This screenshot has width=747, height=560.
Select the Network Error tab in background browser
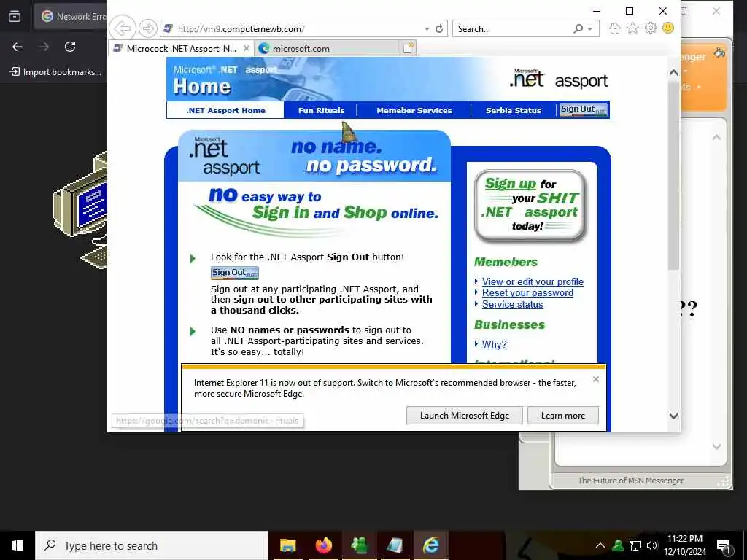[71, 16]
